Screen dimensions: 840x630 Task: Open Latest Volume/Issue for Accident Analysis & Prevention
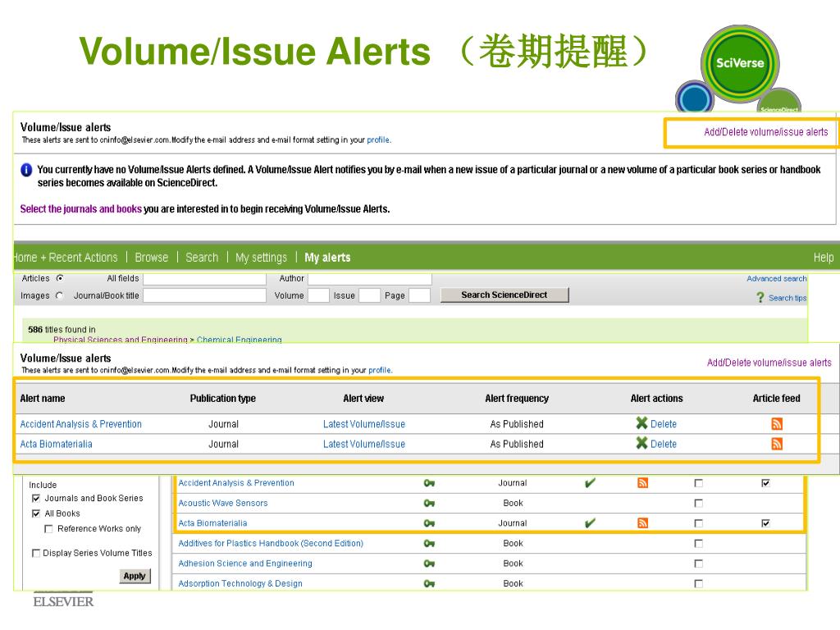click(363, 424)
